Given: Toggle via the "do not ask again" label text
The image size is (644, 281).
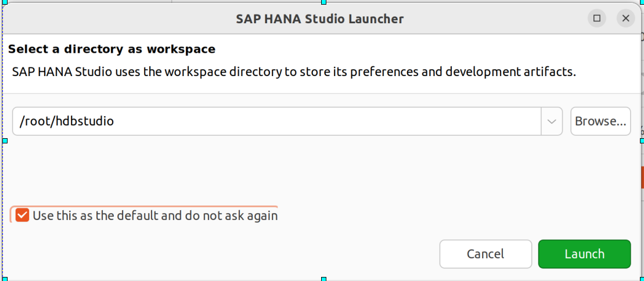Looking at the screenshot, I should (231, 215).
